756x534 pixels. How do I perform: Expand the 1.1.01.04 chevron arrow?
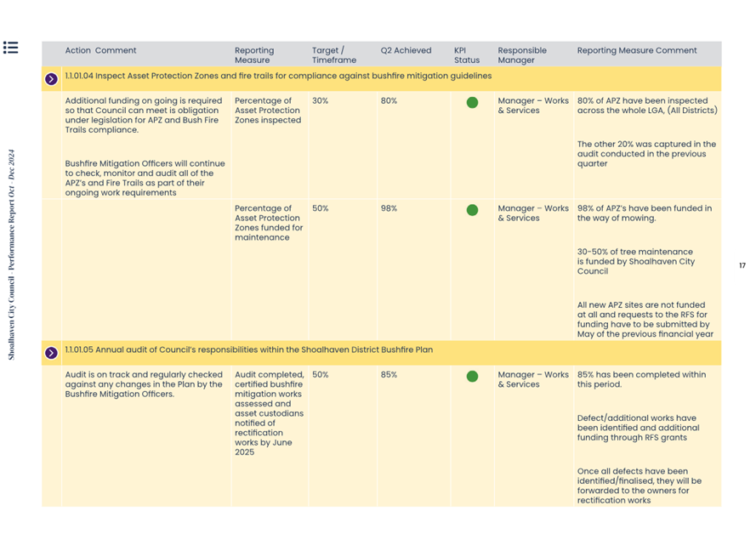tap(51, 79)
